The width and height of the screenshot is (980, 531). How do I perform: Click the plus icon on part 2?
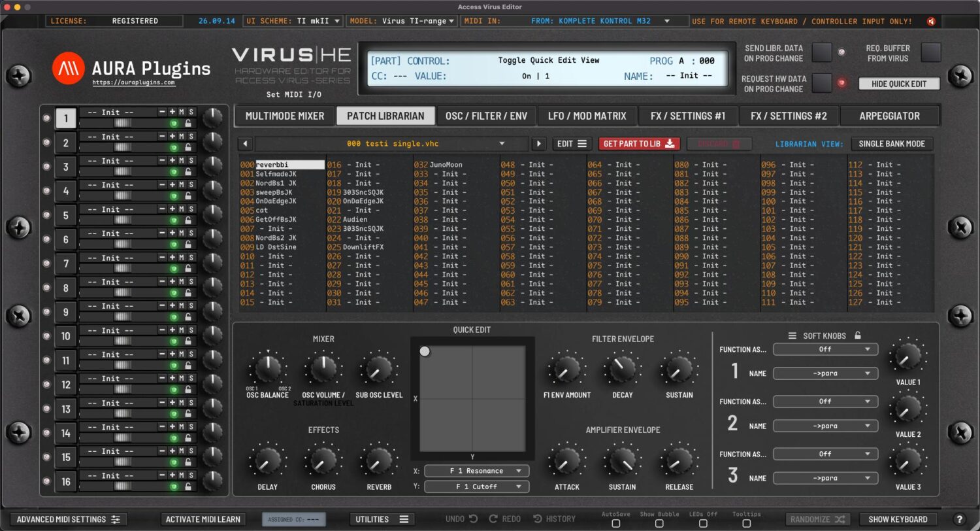[172, 136]
